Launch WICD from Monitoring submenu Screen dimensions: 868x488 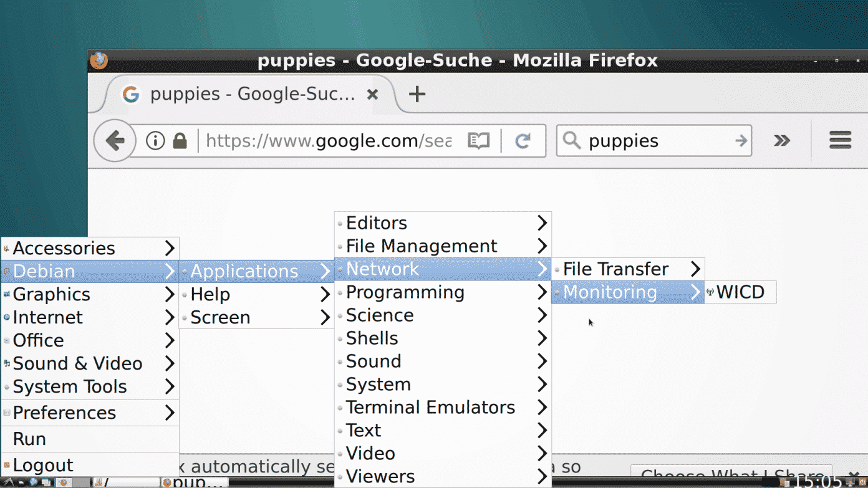click(x=740, y=292)
